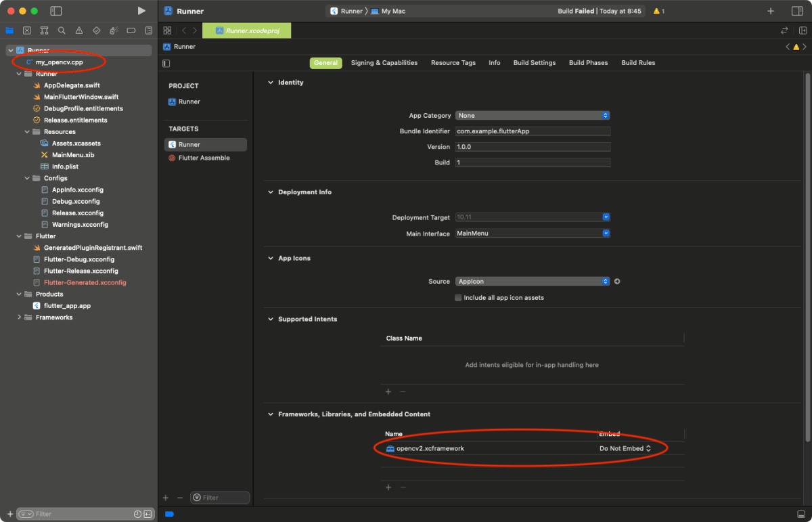Collapse the Deployment Info section
The height and width of the screenshot is (522, 812).
coord(271,192)
